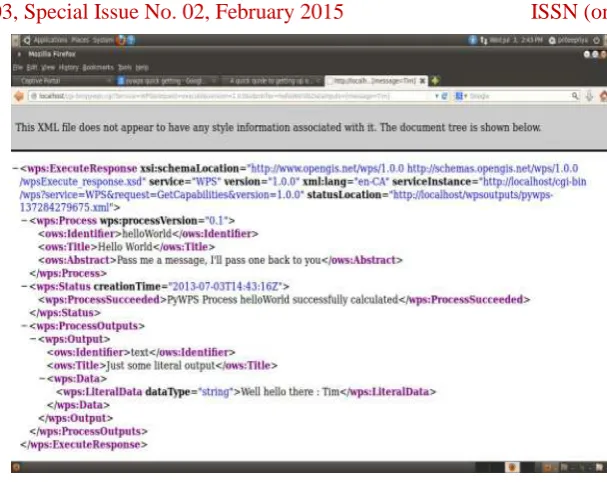Click the processVersion "0.1" value
607x482 pixels.
216,221
